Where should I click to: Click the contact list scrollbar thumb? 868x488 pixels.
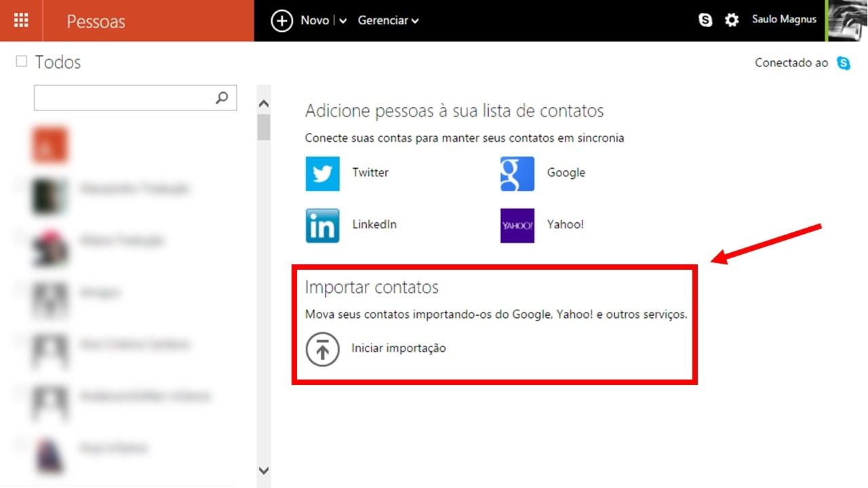click(x=264, y=127)
